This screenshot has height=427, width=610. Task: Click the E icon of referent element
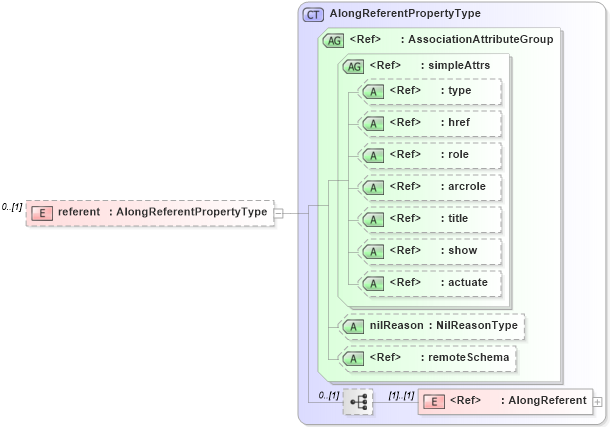point(42,213)
